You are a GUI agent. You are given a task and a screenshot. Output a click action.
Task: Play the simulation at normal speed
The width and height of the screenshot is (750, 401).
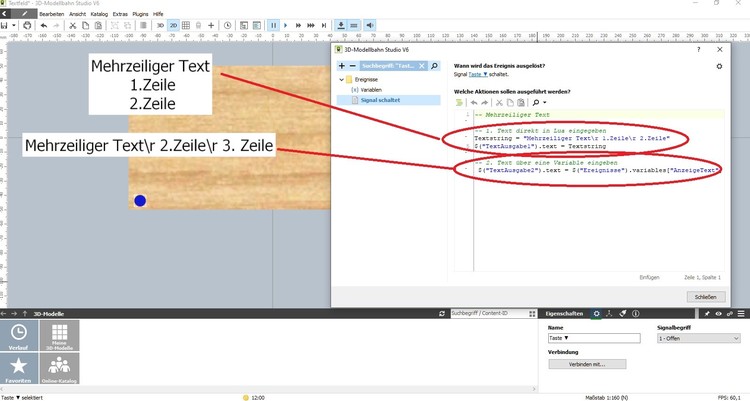(286, 25)
